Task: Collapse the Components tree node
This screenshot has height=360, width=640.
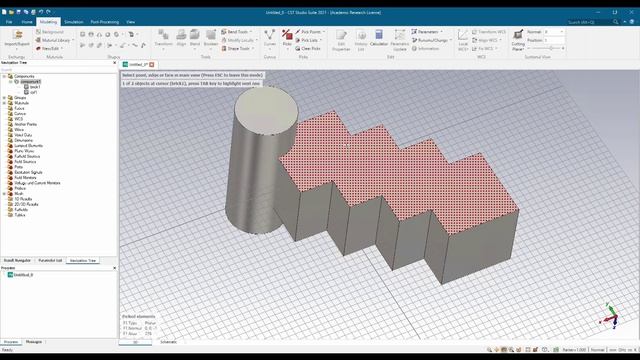Action: tap(4, 76)
